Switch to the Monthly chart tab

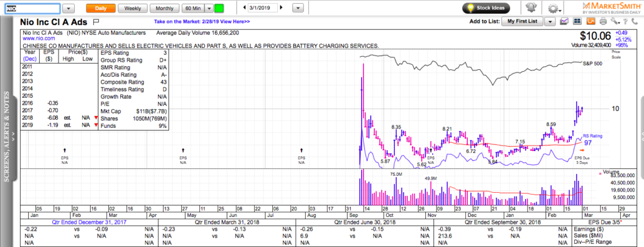click(x=164, y=8)
